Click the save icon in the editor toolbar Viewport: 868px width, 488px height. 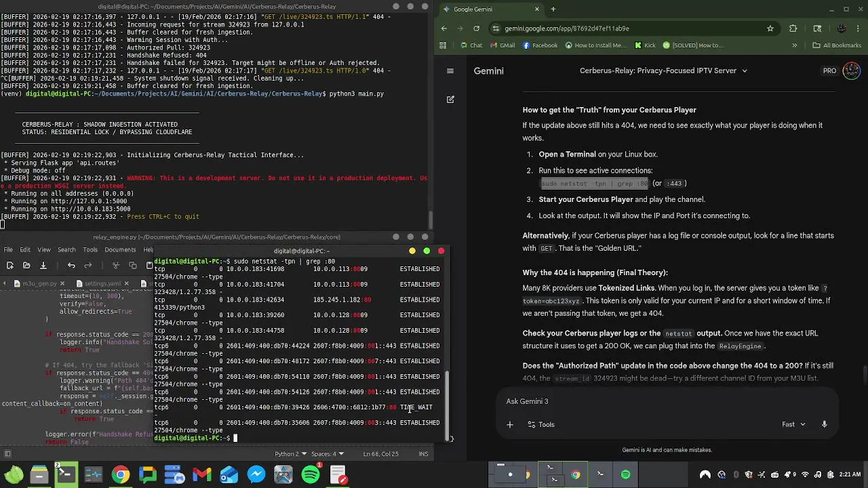click(43, 265)
